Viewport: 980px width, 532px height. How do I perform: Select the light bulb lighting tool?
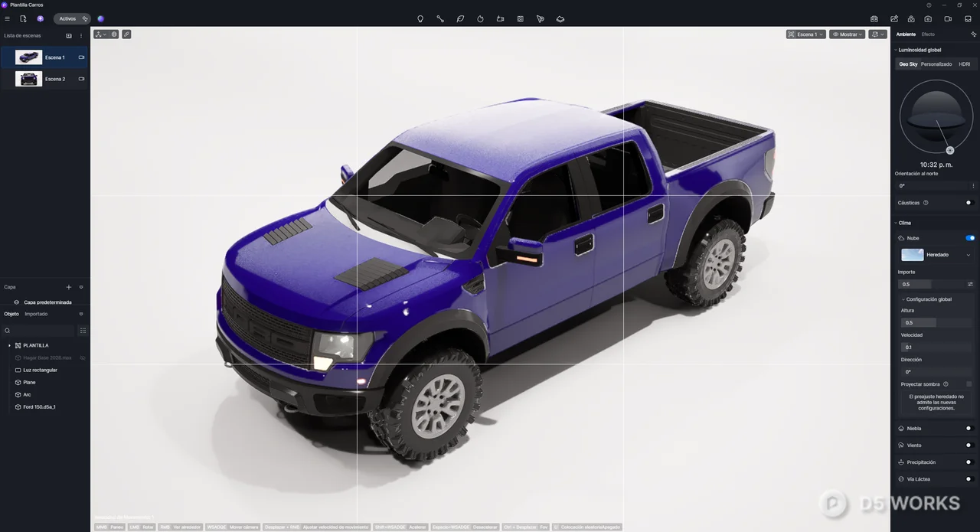pos(420,18)
